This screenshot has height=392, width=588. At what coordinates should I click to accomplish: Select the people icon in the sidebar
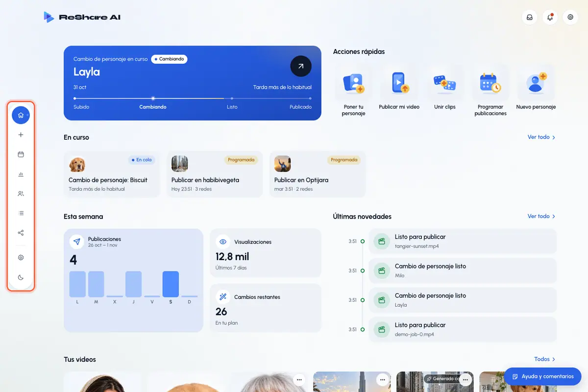click(x=21, y=194)
